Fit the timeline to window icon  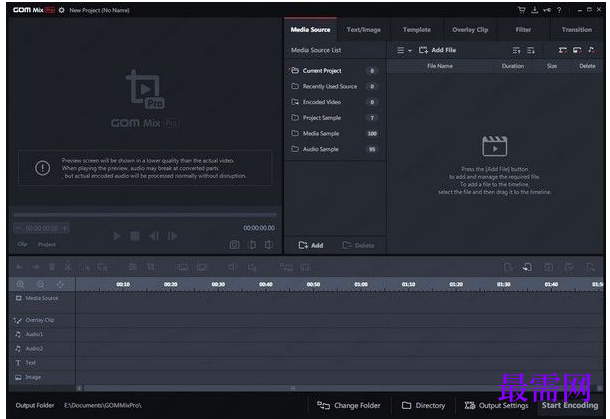(x=60, y=284)
